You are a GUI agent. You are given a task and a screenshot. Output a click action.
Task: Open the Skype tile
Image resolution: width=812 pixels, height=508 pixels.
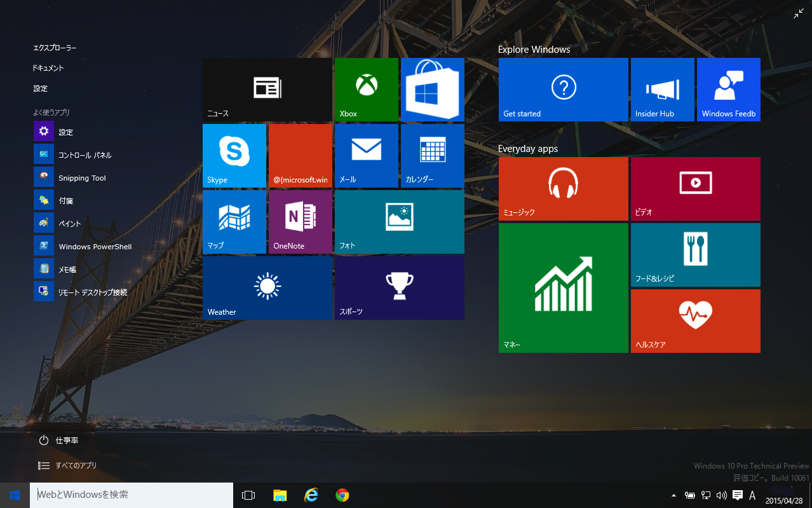[x=234, y=156]
